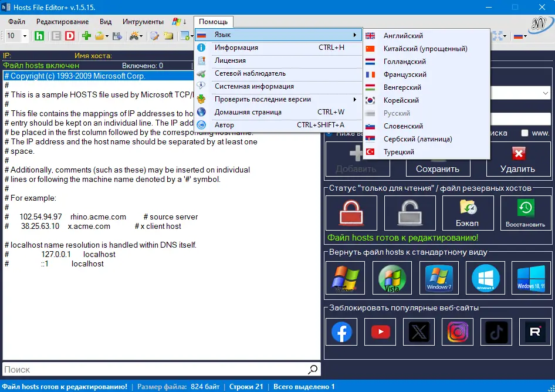
Task: Expand the combo box on the right panel
Action: pyautogui.click(x=545, y=93)
